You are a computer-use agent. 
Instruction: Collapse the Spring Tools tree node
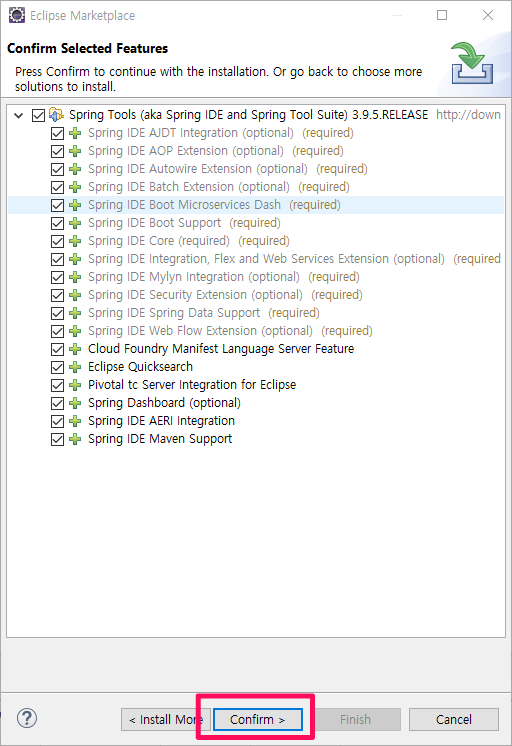click(x=19, y=115)
